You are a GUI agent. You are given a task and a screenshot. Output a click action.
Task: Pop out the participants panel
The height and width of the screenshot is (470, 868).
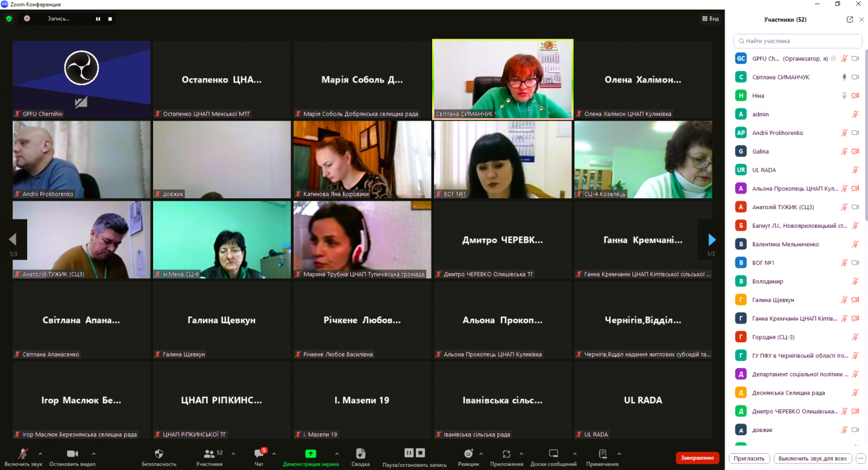pyautogui.click(x=850, y=19)
